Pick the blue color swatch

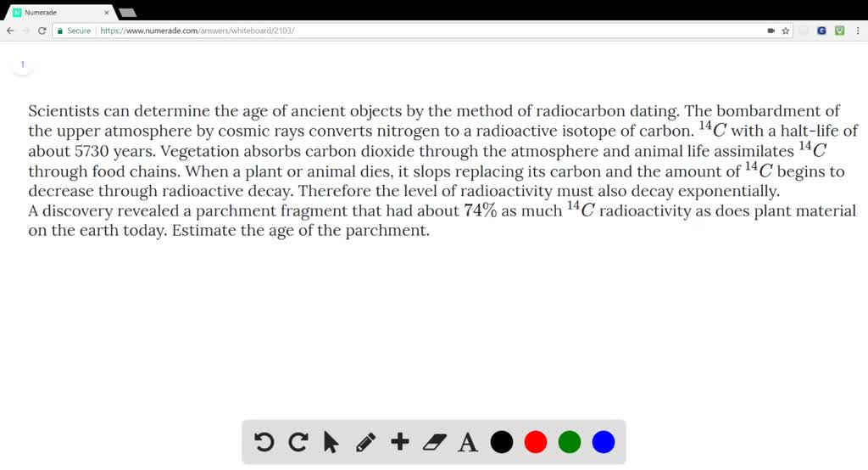604,442
